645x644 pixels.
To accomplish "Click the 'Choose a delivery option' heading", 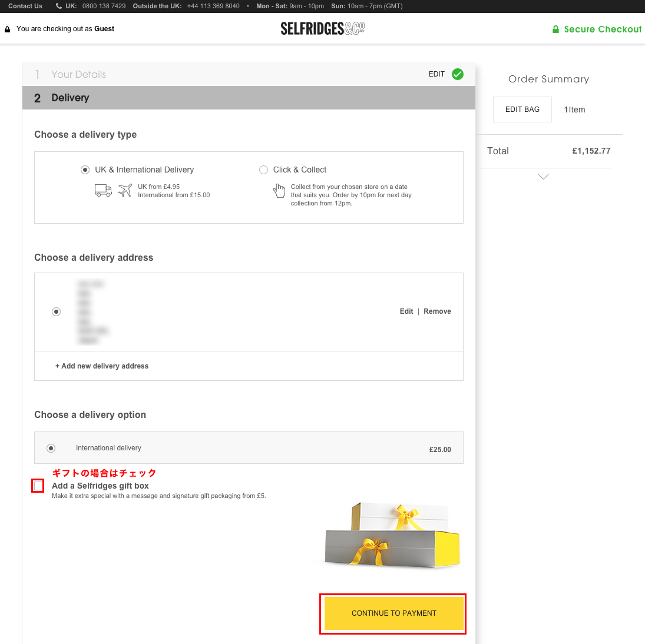I will 90,414.
